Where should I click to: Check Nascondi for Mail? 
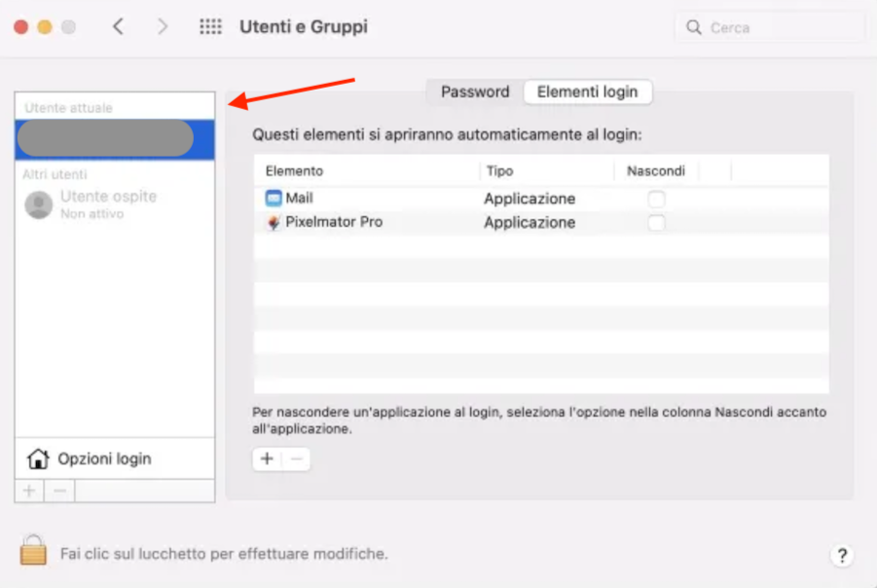click(x=656, y=198)
